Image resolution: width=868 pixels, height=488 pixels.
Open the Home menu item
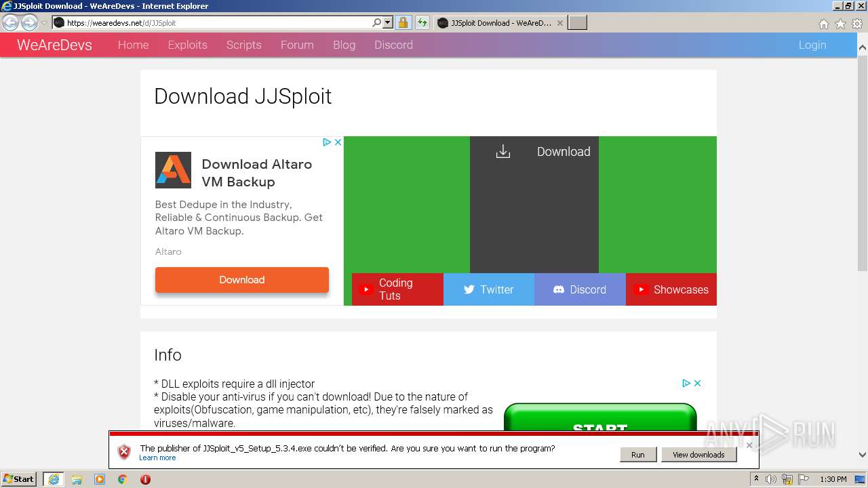(133, 45)
